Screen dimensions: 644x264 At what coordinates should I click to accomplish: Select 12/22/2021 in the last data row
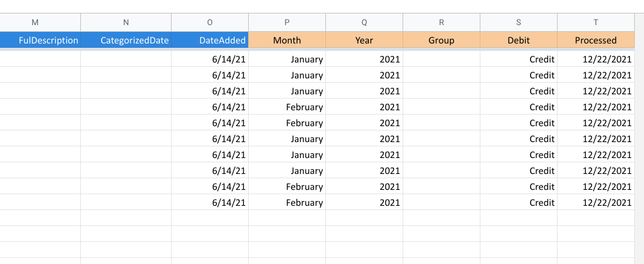[x=596, y=202]
